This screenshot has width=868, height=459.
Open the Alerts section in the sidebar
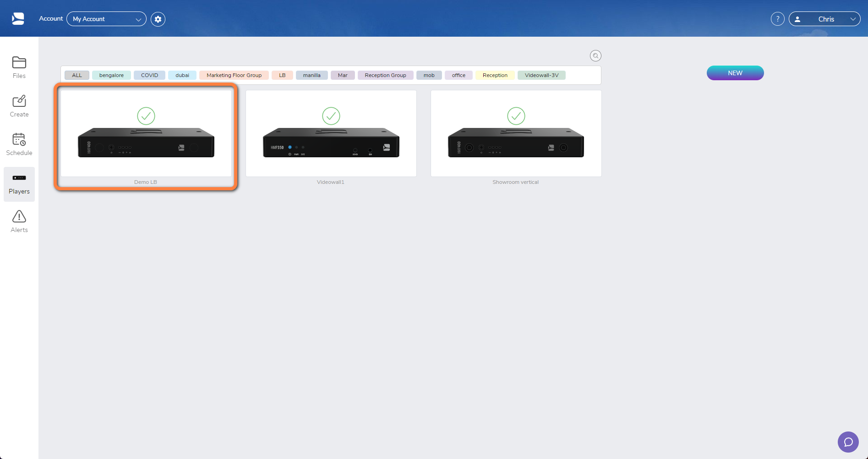(19, 221)
